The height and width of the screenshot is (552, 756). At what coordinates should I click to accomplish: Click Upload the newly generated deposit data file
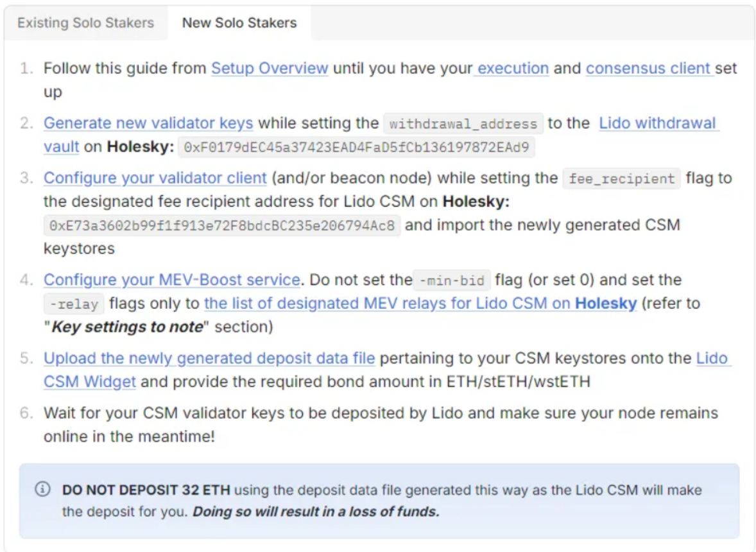pyautogui.click(x=209, y=358)
